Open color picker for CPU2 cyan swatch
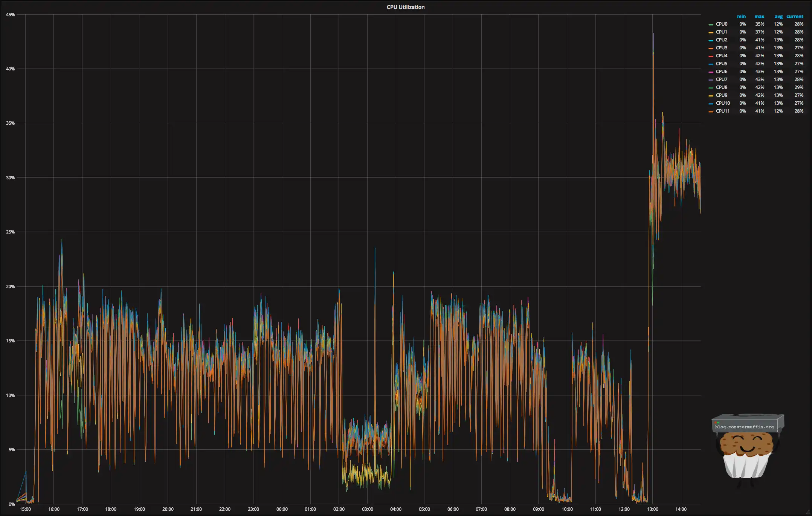 pyautogui.click(x=711, y=40)
